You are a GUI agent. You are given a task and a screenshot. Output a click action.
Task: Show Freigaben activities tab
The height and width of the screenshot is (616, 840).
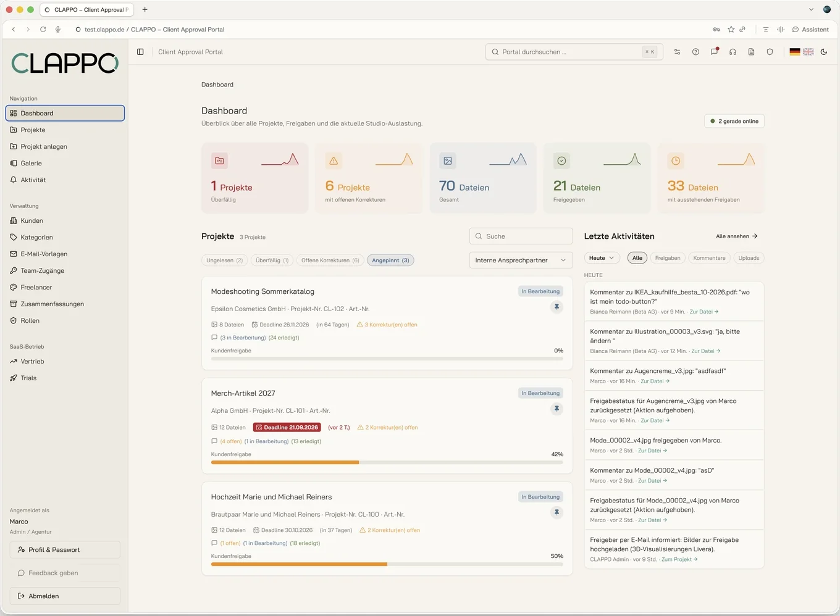[668, 258]
